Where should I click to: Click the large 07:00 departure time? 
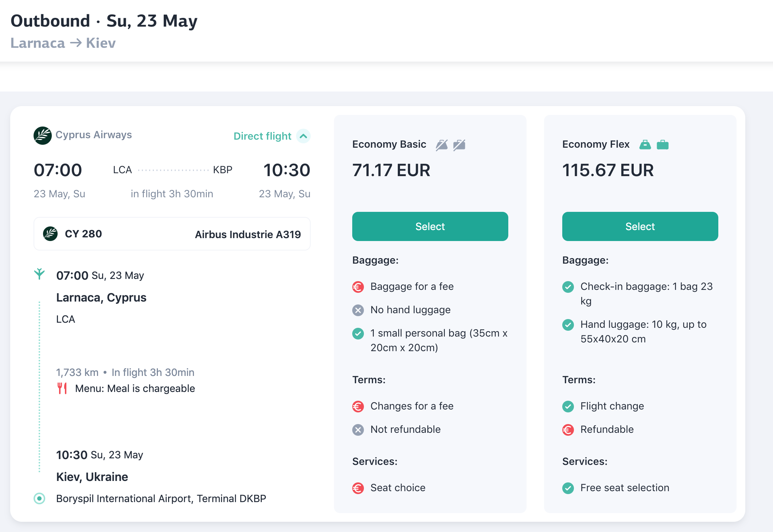[58, 170]
